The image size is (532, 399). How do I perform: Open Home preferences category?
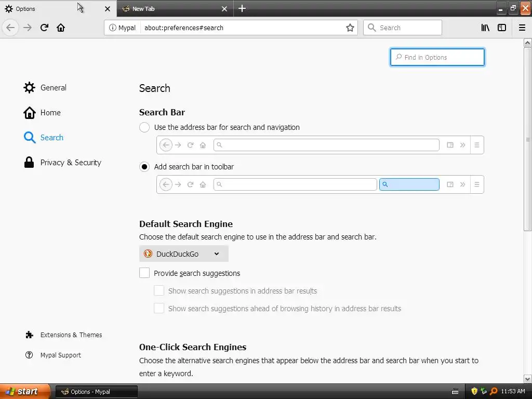[42, 113]
